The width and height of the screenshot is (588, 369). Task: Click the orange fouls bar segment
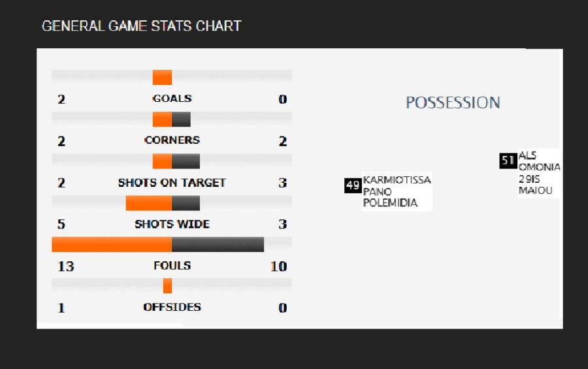tap(112, 244)
